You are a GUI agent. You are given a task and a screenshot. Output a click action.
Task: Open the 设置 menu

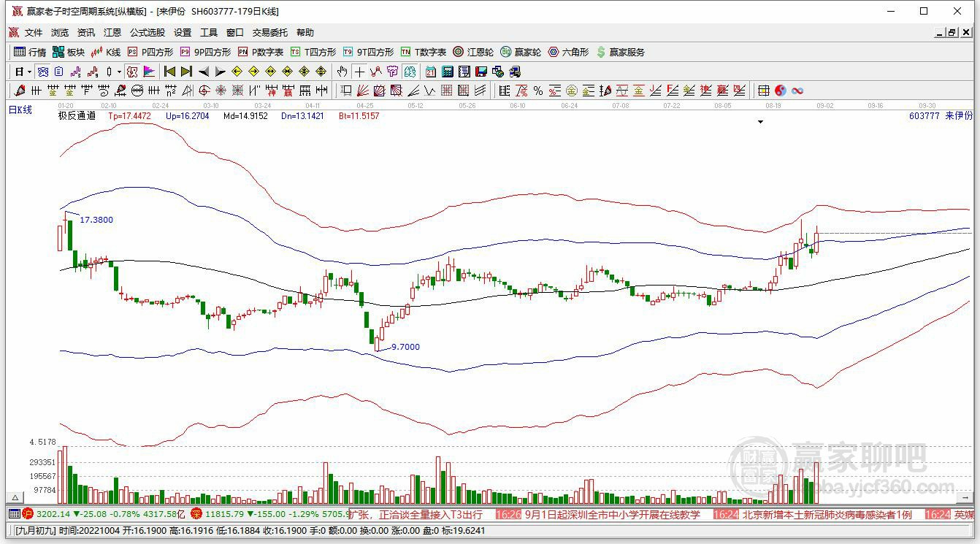(x=183, y=33)
